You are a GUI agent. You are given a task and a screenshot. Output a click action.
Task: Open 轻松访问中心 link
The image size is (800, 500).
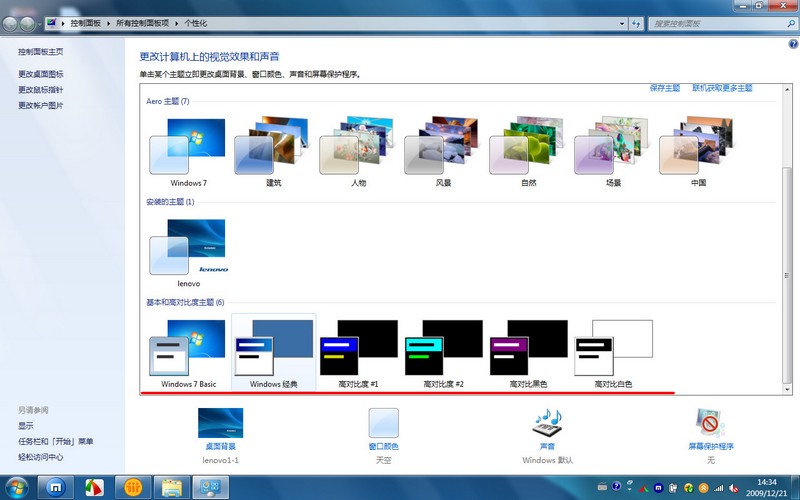coord(41,457)
